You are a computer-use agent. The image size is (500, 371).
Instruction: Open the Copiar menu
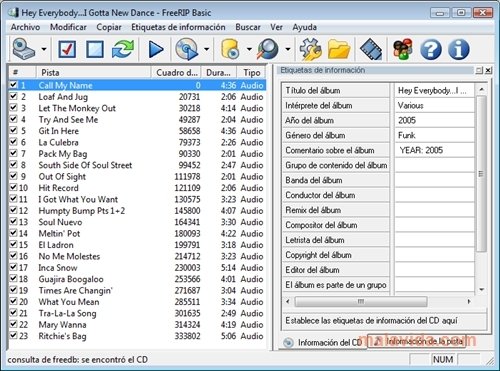click(109, 27)
